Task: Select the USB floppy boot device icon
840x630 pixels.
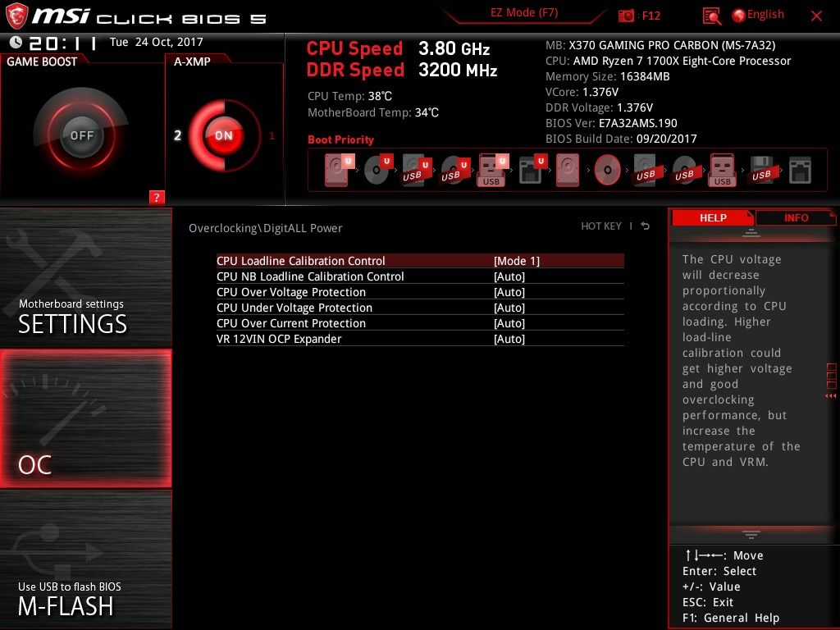Action: coord(761,170)
